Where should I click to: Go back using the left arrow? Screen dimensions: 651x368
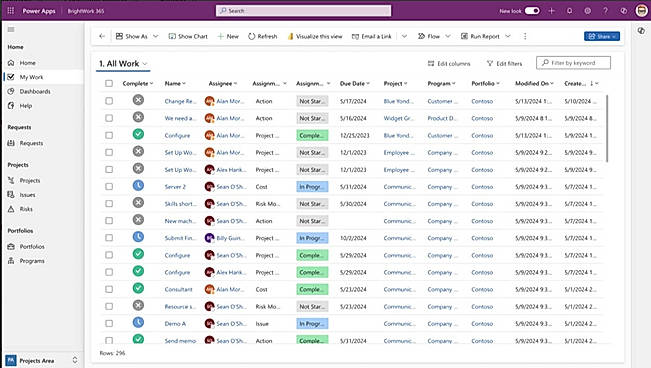coord(102,36)
